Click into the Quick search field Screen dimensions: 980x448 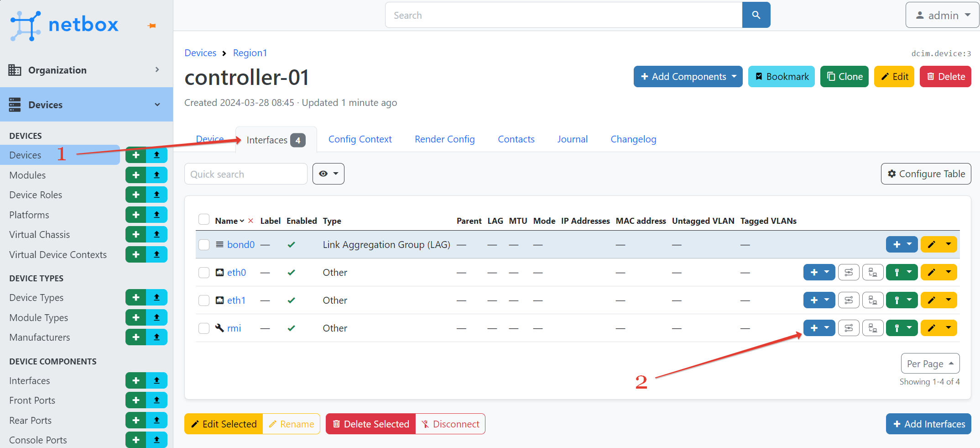pos(245,174)
